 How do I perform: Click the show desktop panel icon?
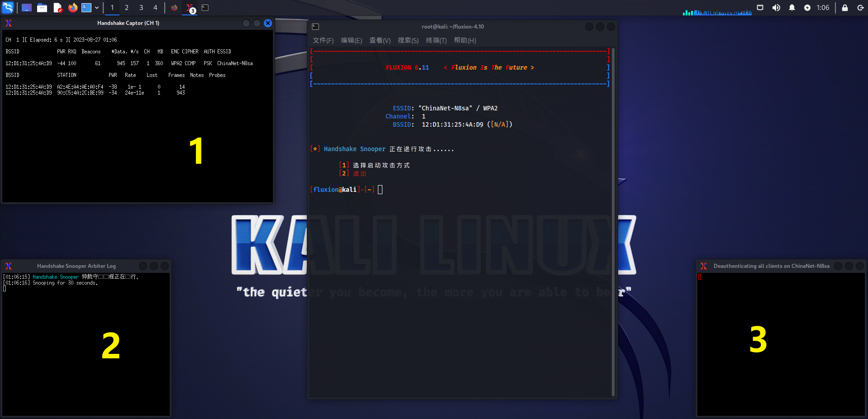27,8
